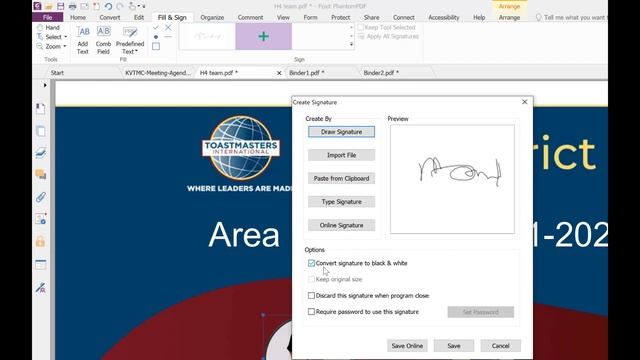Click Paste from Clipboard button

click(x=341, y=178)
